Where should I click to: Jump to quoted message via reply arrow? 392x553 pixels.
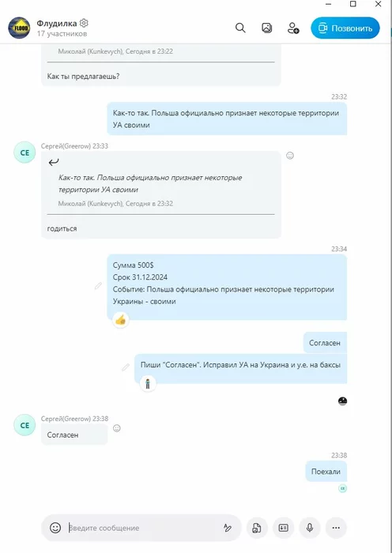click(x=54, y=162)
